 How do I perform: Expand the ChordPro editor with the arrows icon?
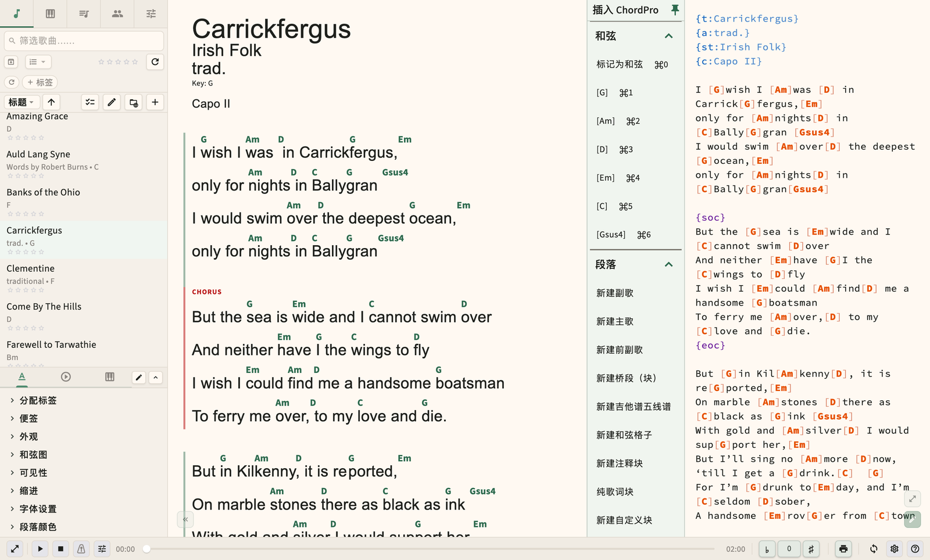(913, 498)
